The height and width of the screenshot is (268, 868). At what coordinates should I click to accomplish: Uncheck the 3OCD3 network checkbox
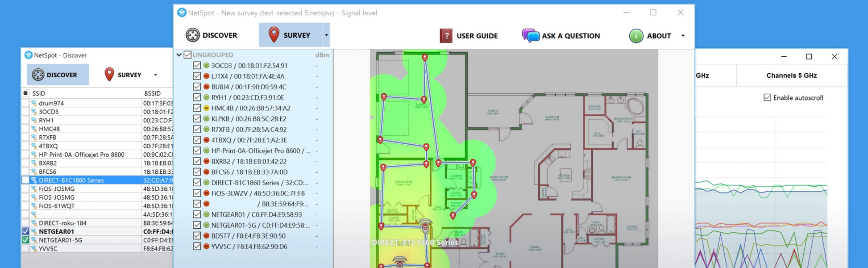197,65
